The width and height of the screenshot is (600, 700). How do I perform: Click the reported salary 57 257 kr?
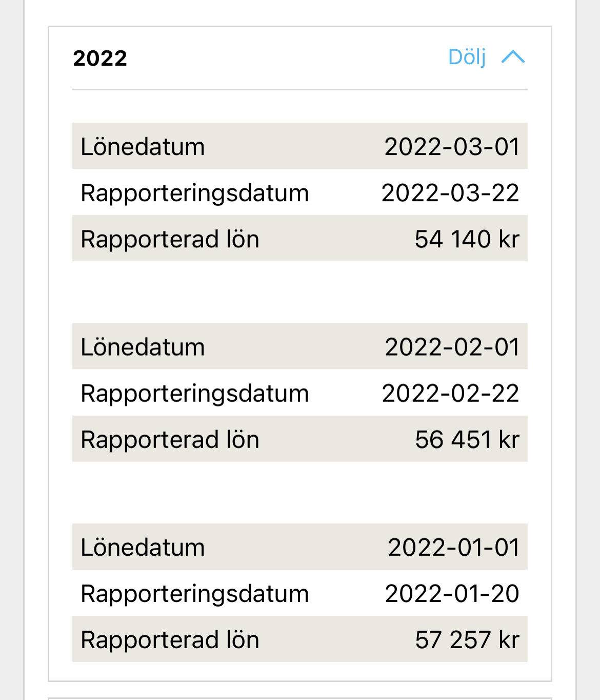click(x=467, y=640)
